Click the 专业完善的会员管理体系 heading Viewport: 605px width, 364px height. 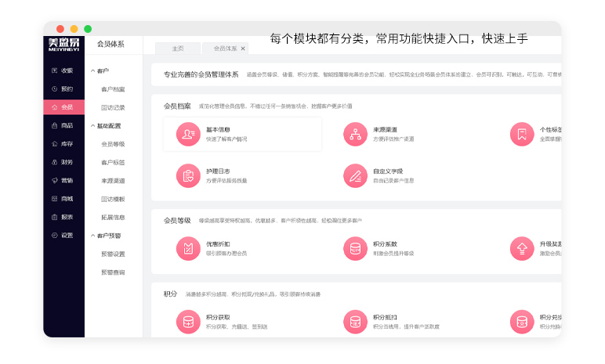[201, 74]
